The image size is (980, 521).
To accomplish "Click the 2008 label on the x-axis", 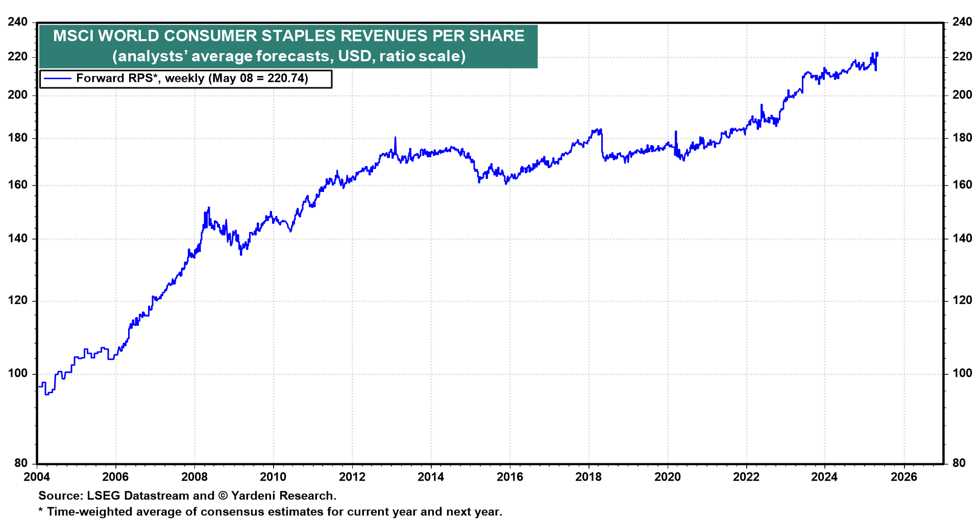I will pos(194,477).
